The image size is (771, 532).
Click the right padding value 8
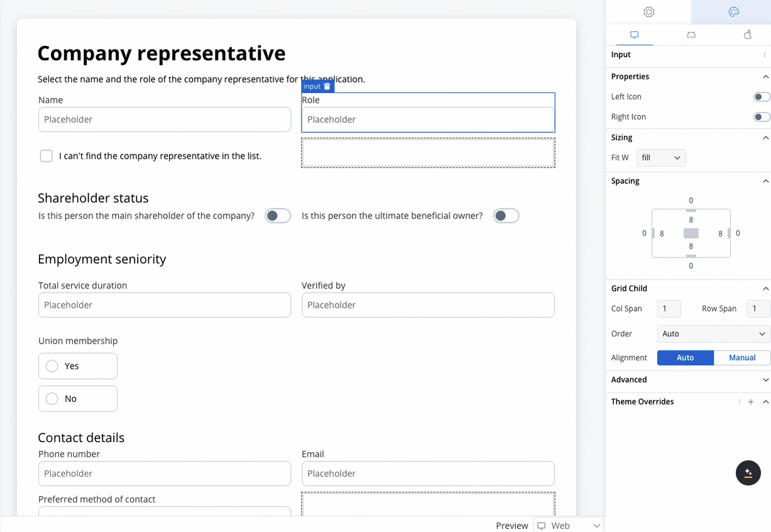(721, 234)
